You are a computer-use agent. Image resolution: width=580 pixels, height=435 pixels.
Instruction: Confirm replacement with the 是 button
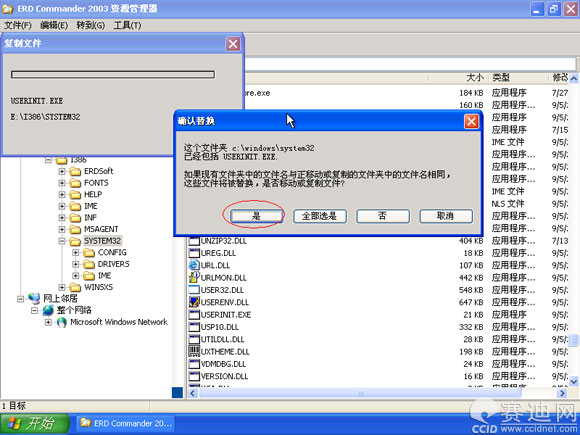256,216
